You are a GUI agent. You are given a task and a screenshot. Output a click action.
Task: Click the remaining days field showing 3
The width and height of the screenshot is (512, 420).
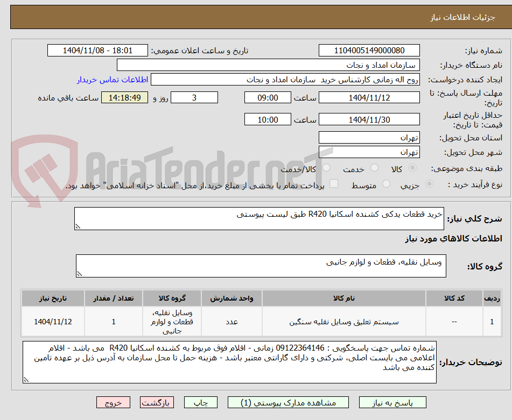point(194,97)
